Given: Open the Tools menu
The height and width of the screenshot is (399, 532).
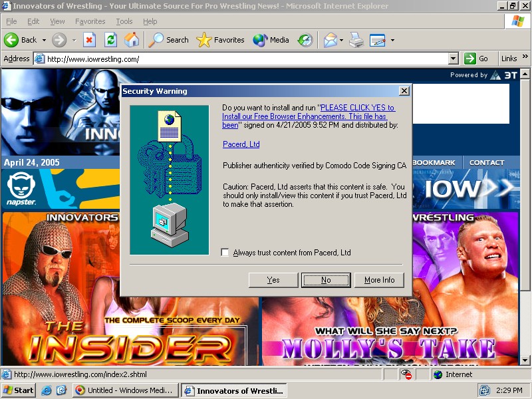Looking at the screenshot, I should point(124,21).
